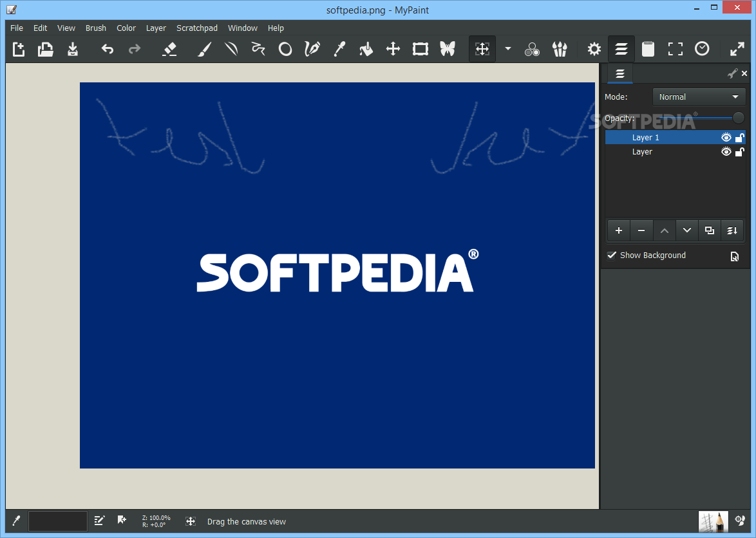Viewport: 756px width, 538px height.
Task: Undo the last stroke
Action: click(107, 49)
